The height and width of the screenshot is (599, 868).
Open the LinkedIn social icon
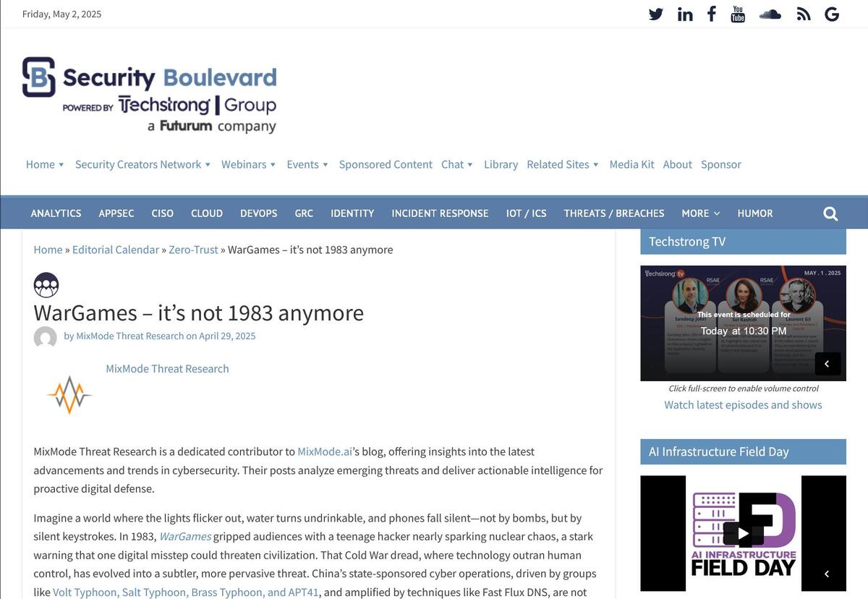(x=685, y=14)
